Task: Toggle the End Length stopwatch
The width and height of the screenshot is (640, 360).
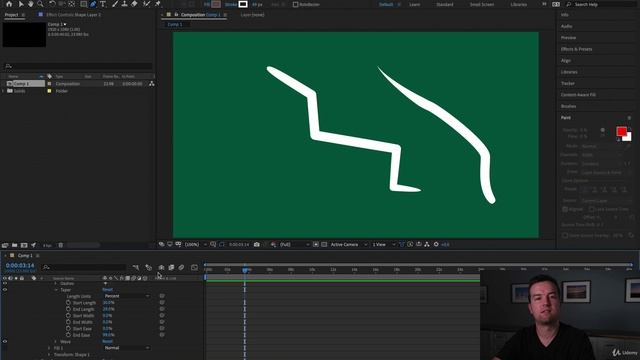Action: tap(68, 309)
